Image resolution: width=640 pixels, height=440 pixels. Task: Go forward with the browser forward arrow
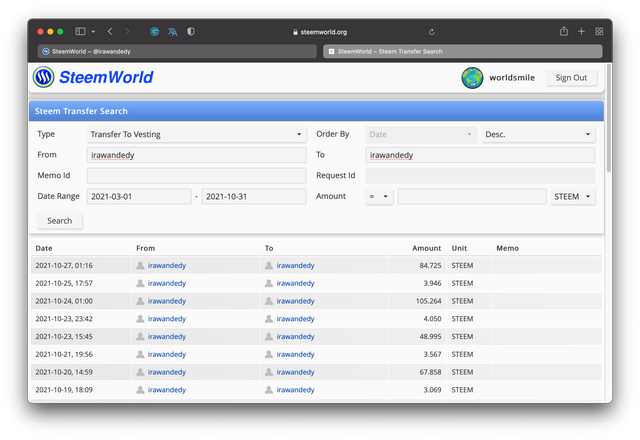click(x=127, y=31)
